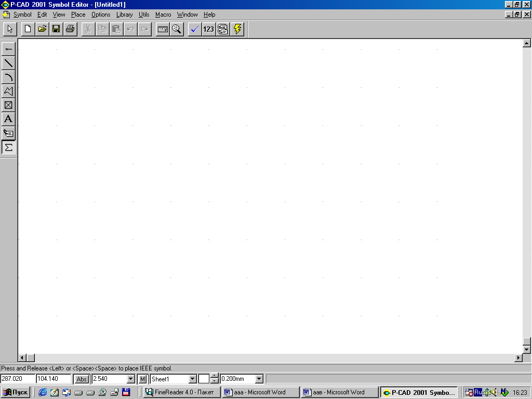Renumber pins with 123 icon
Image resolution: width=532 pixels, height=399 pixels.
point(209,29)
